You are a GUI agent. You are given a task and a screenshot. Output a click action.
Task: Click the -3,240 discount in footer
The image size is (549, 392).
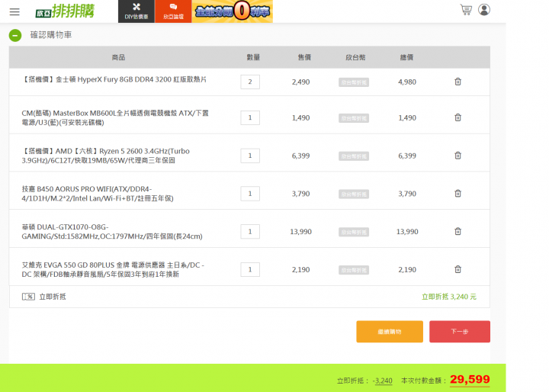[x=382, y=381]
